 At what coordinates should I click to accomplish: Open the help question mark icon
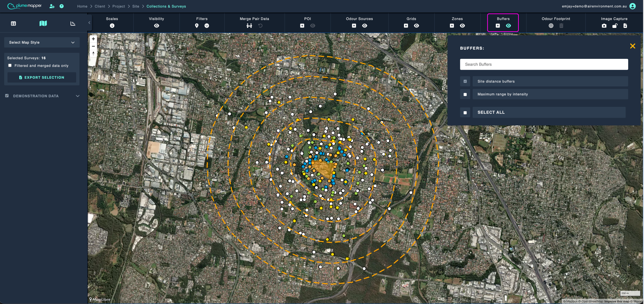pyautogui.click(x=62, y=6)
